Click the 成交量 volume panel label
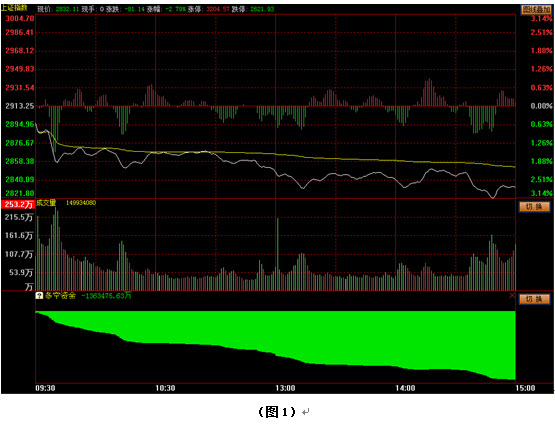The height and width of the screenshot is (429, 555). pyautogui.click(x=46, y=203)
